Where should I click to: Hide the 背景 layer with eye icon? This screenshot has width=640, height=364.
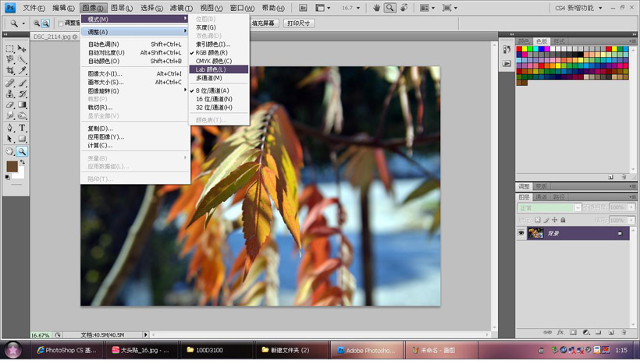click(x=521, y=233)
